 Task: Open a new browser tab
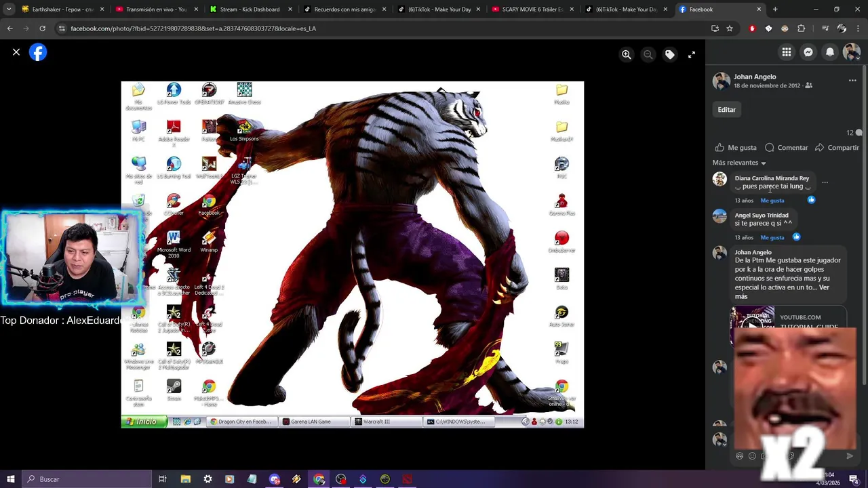point(775,9)
